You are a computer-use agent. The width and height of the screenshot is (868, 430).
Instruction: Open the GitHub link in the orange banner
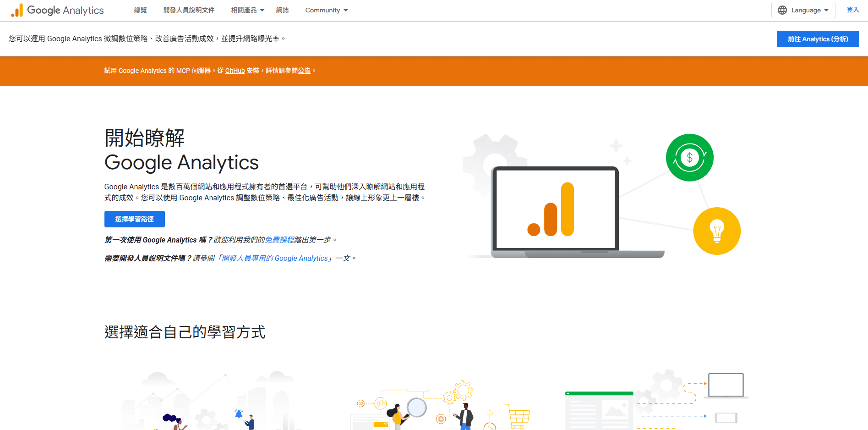(x=235, y=71)
